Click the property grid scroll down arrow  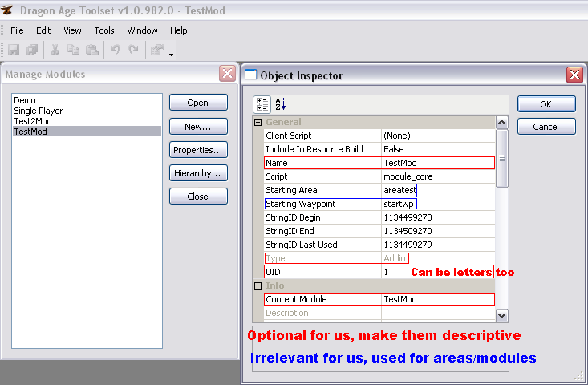501,315
